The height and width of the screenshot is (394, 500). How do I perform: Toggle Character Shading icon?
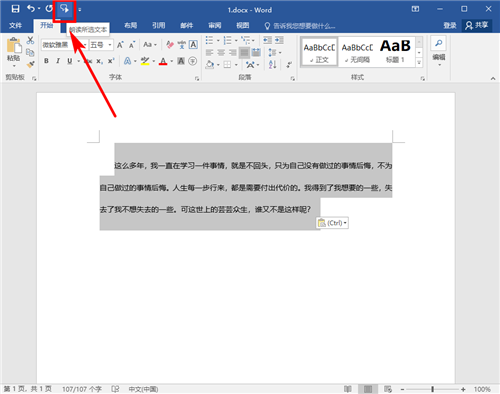[181, 61]
